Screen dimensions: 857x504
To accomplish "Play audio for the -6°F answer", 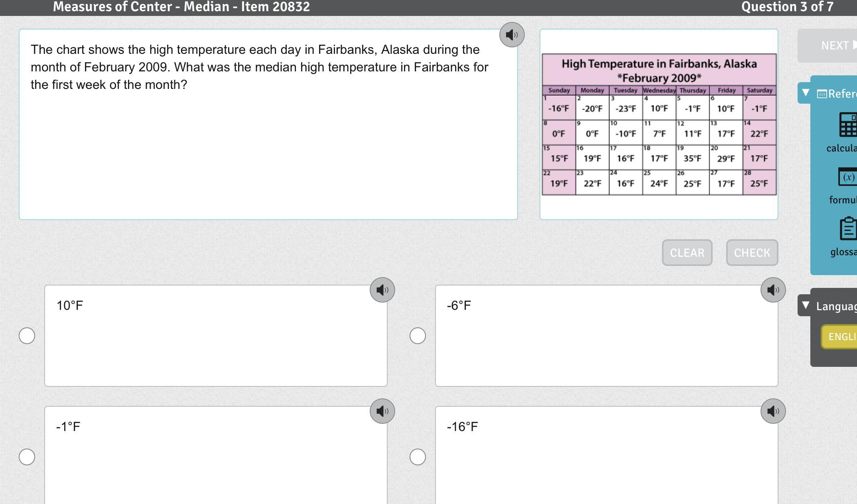I will coord(773,290).
